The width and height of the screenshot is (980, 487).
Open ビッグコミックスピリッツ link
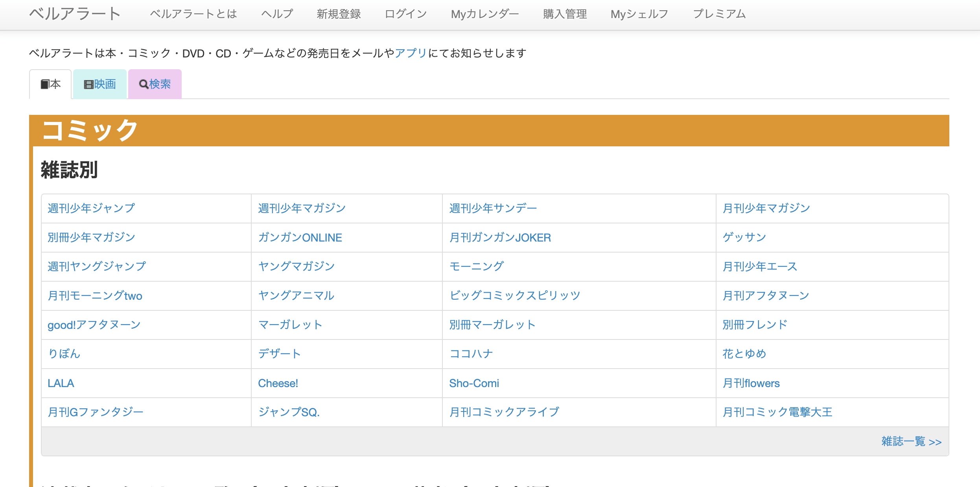(x=515, y=295)
